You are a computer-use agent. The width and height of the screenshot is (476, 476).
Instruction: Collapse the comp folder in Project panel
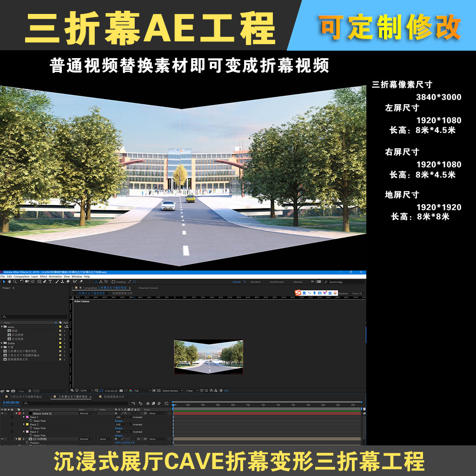point(2,326)
